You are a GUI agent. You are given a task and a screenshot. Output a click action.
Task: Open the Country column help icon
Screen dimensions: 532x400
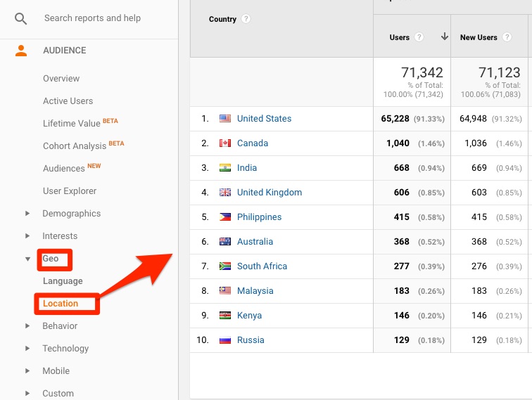coord(246,19)
